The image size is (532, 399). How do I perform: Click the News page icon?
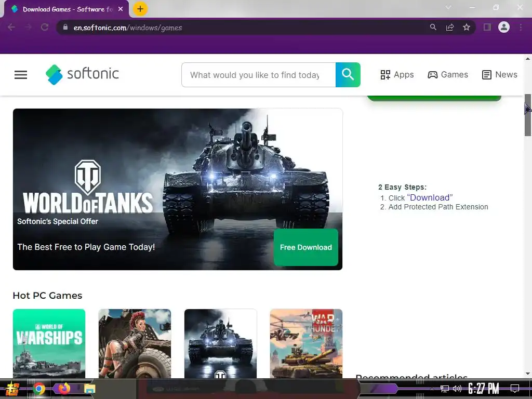(x=486, y=75)
